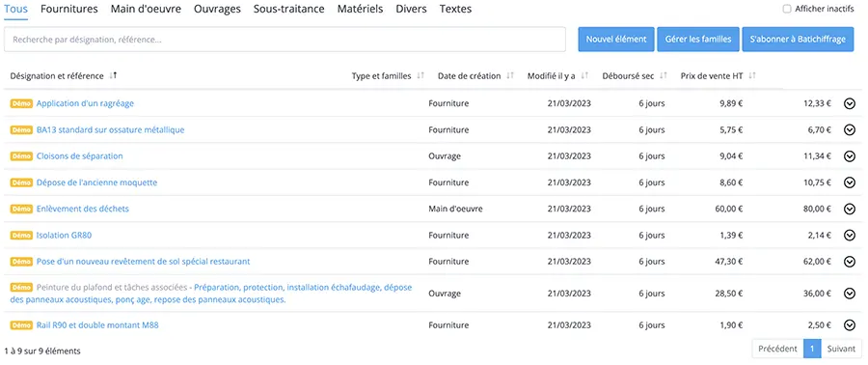This screenshot has height=365, width=868.
Task: Click 47,30 € cost cell
Action: coord(729,262)
